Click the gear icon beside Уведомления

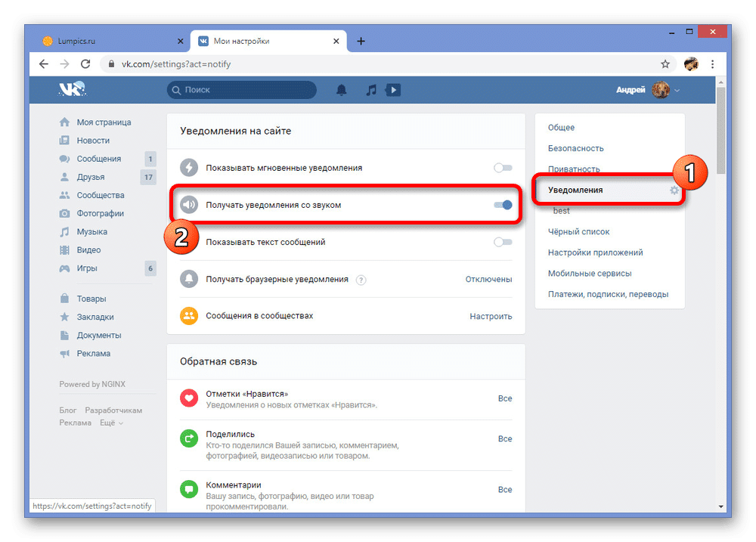coord(674,190)
